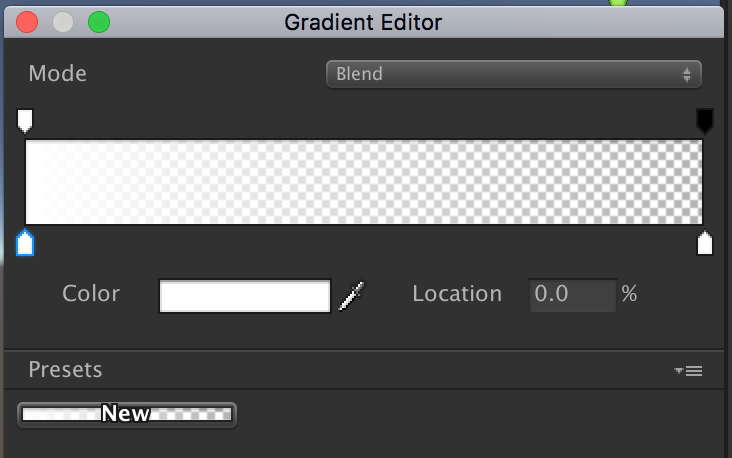This screenshot has height=458, width=732.
Task: Select the black alpha key at top right
Action: pyautogui.click(x=704, y=121)
